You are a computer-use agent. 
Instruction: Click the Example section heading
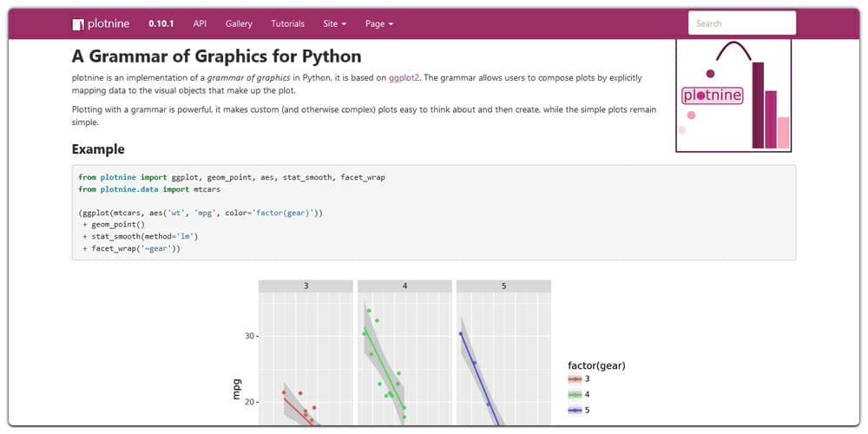pos(98,149)
